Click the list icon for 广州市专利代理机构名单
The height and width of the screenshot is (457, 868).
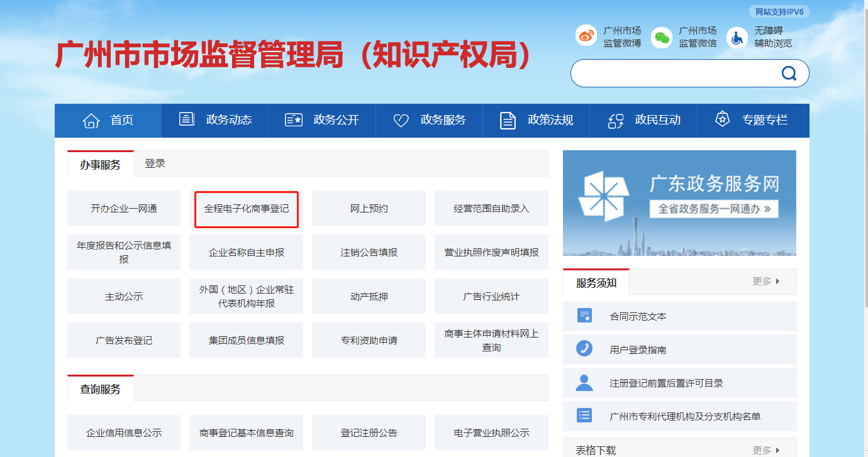point(584,416)
